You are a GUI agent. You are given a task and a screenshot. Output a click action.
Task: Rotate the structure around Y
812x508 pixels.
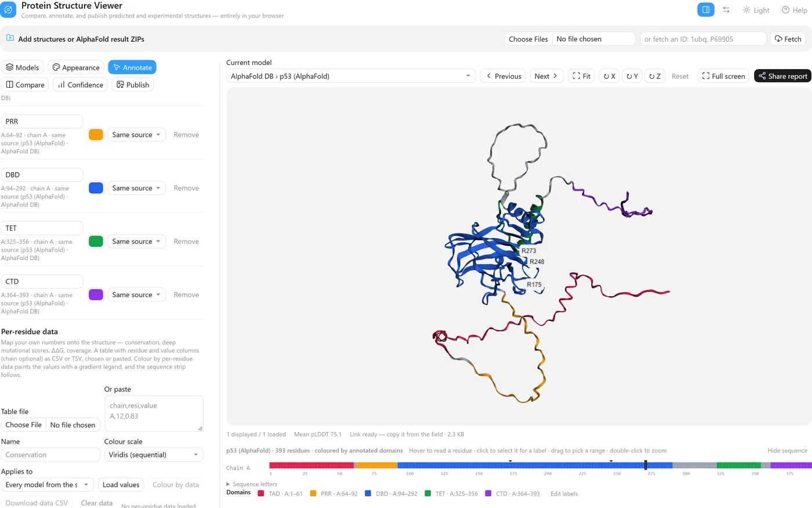click(632, 76)
